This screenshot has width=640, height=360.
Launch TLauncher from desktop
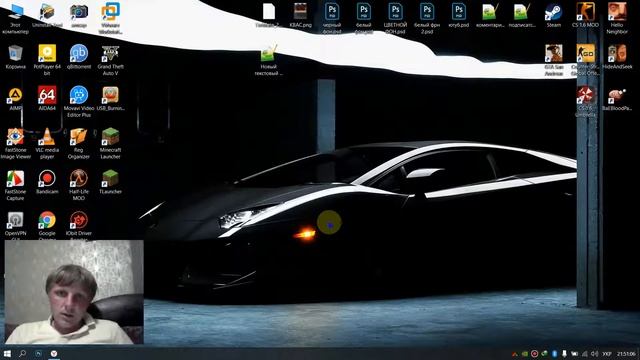[x=111, y=182]
